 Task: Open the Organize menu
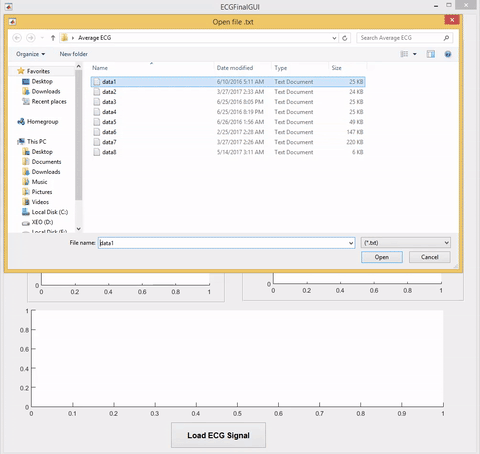point(30,54)
